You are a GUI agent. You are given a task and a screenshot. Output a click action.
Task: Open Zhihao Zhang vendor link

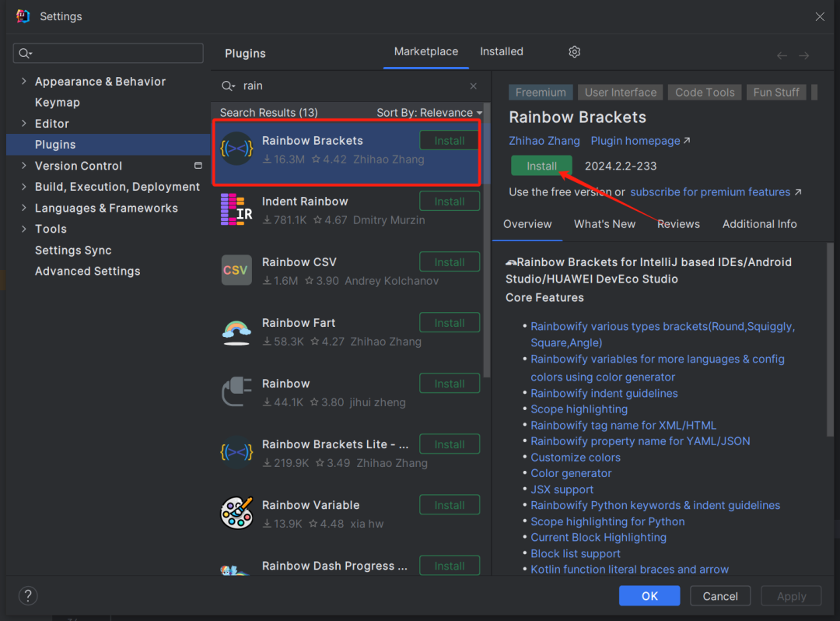[544, 141]
